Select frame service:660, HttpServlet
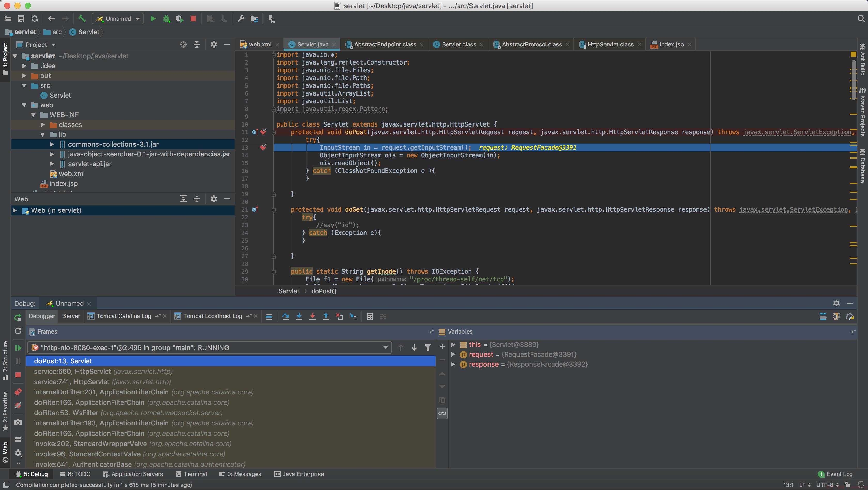Image resolution: width=868 pixels, height=490 pixels. [231, 371]
